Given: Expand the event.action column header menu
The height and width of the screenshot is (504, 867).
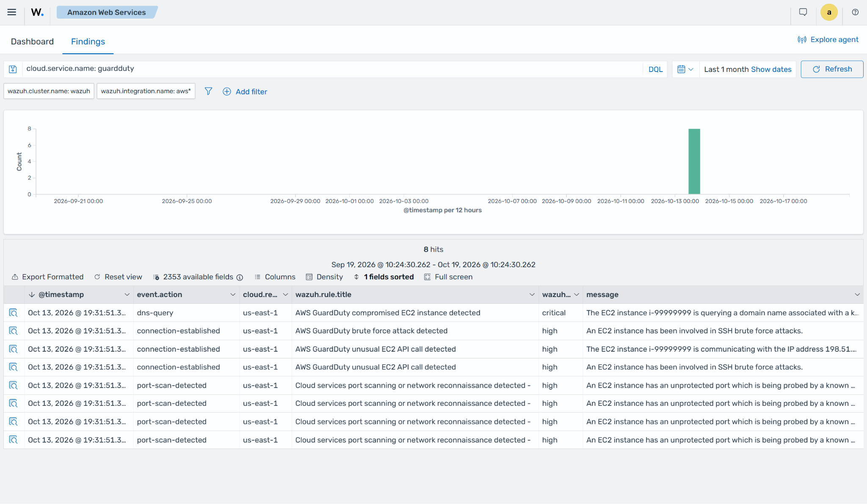Looking at the screenshot, I should [232, 295].
